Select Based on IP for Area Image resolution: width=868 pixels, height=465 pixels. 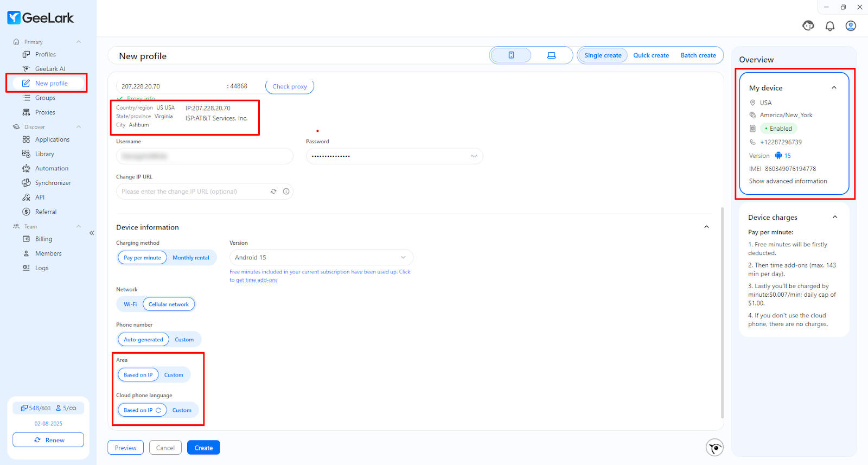(138, 375)
